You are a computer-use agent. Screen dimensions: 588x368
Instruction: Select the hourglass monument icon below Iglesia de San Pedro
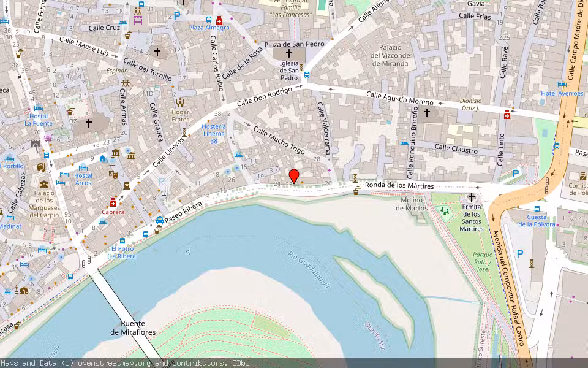click(301, 68)
